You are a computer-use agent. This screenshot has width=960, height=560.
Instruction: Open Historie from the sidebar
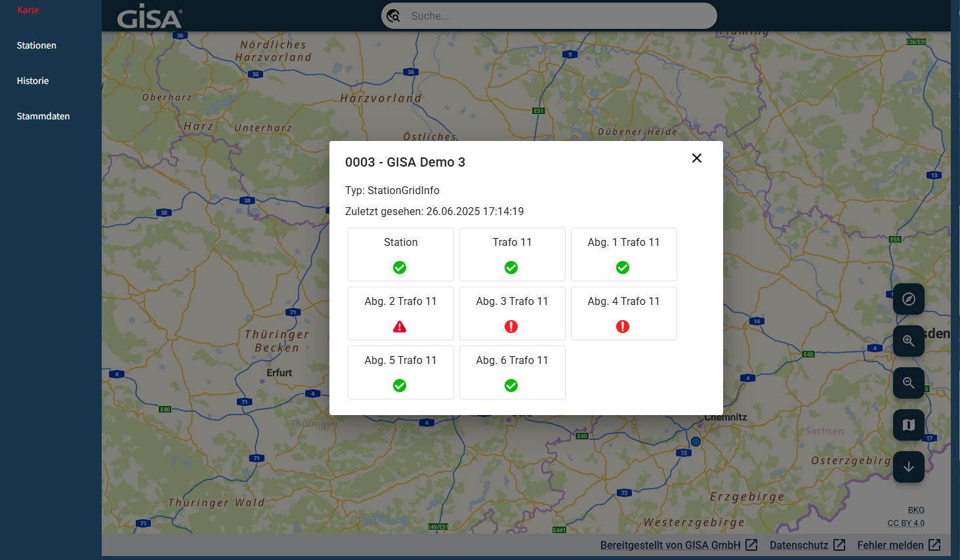click(x=33, y=81)
